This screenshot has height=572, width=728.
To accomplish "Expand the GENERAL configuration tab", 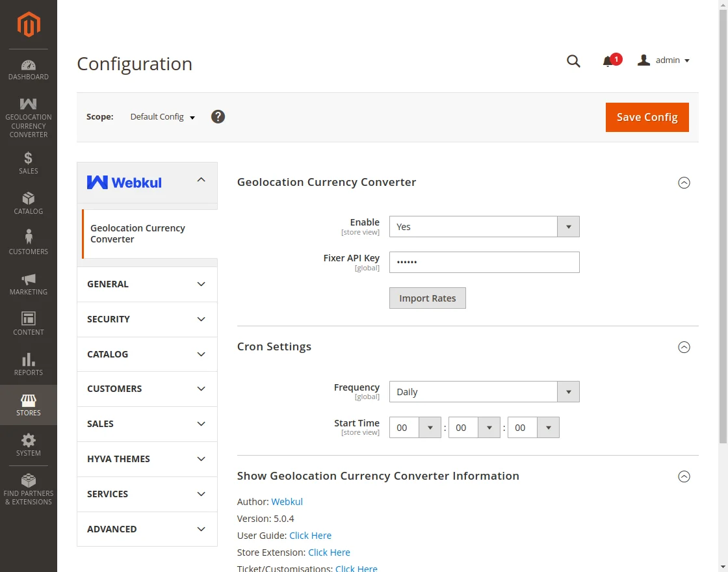I will pos(147,284).
